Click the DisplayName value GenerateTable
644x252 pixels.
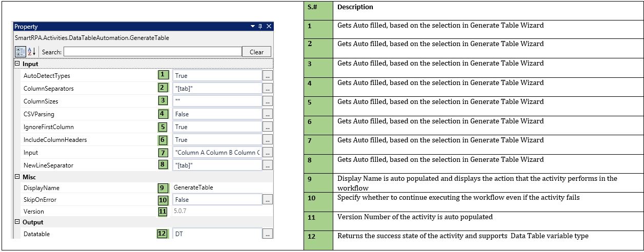pyautogui.click(x=194, y=187)
